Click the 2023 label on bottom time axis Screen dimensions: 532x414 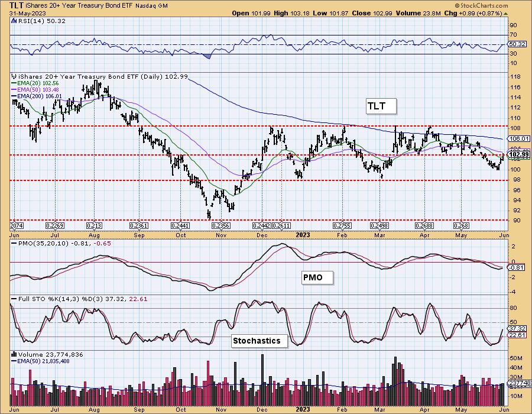click(x=303, y=409)
